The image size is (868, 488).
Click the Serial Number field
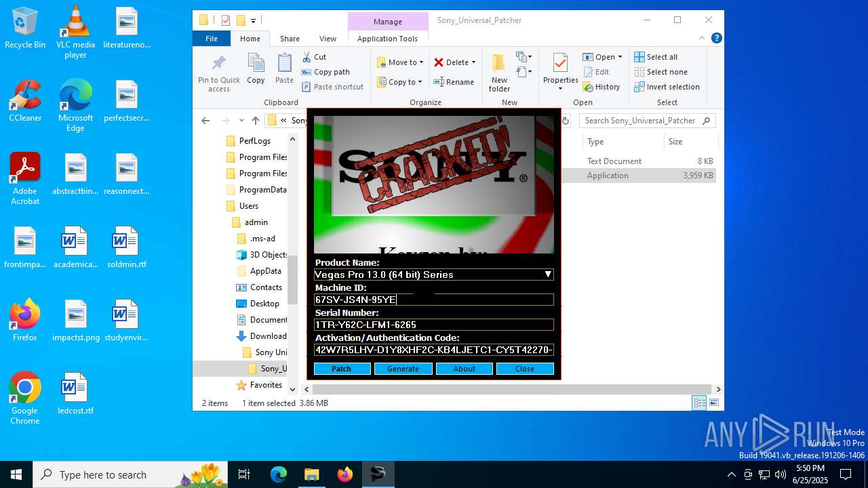[x=434, y=325]
